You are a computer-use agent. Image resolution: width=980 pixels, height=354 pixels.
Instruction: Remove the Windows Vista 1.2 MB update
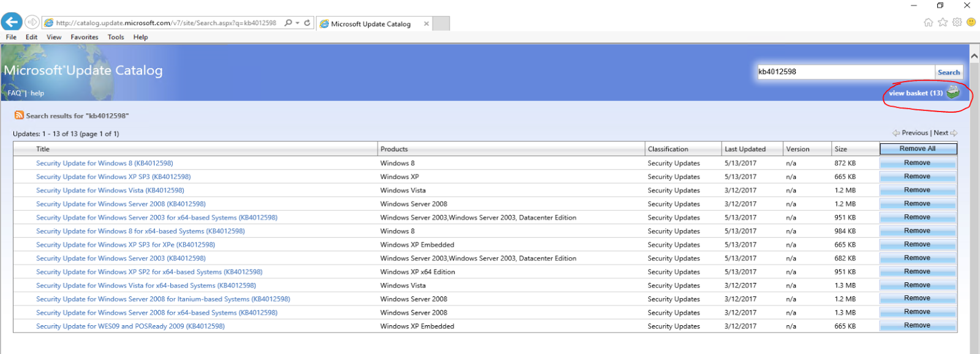[918, 190]
